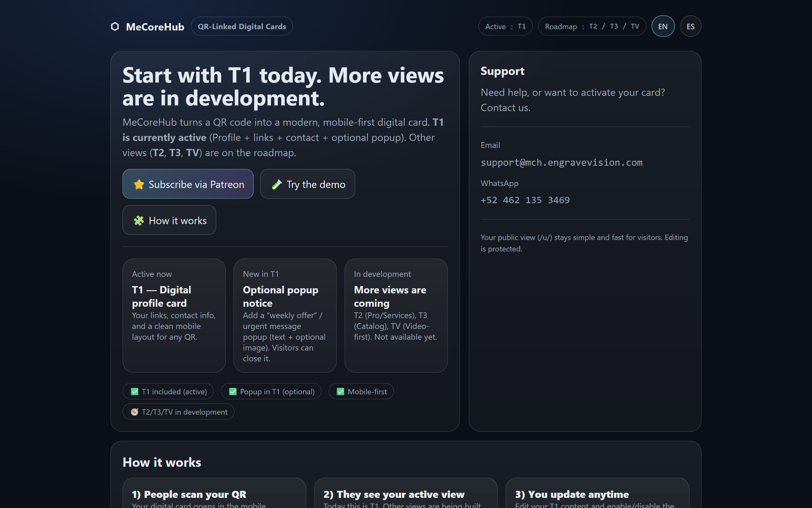Click the Start with T1 today headline
The height and width of the screenshot is (508, 812).
[283, 86]
